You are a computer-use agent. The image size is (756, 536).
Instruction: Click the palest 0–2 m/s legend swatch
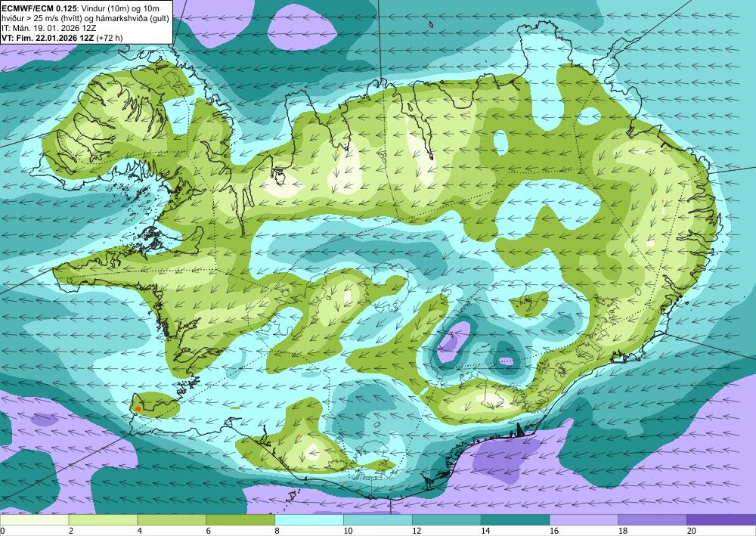coord(34,519)
